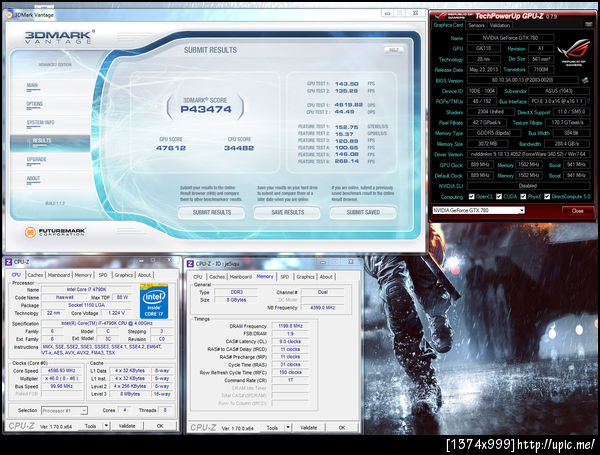Click the Intel Core i7 logo badge
Screen dimensions: 600x455
154,301
